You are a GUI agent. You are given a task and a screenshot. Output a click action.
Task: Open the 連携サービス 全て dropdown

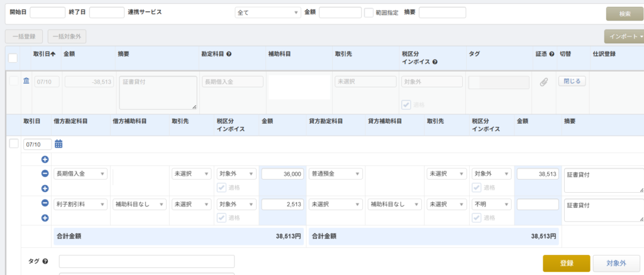click(x=267, y=13)
